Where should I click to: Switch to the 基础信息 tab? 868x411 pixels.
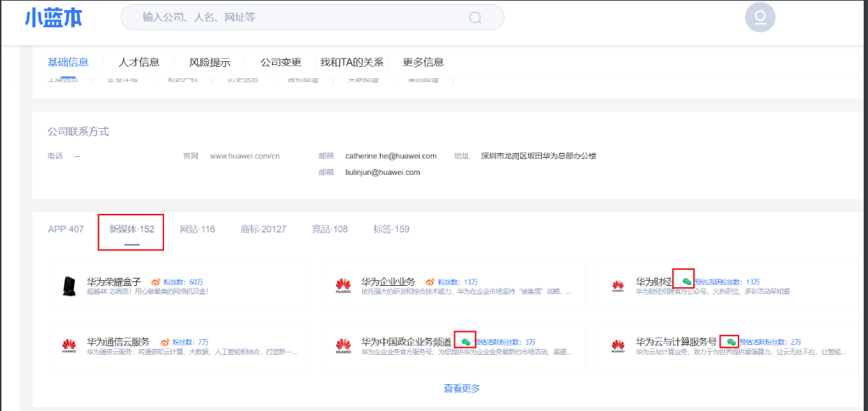[68, 62]
